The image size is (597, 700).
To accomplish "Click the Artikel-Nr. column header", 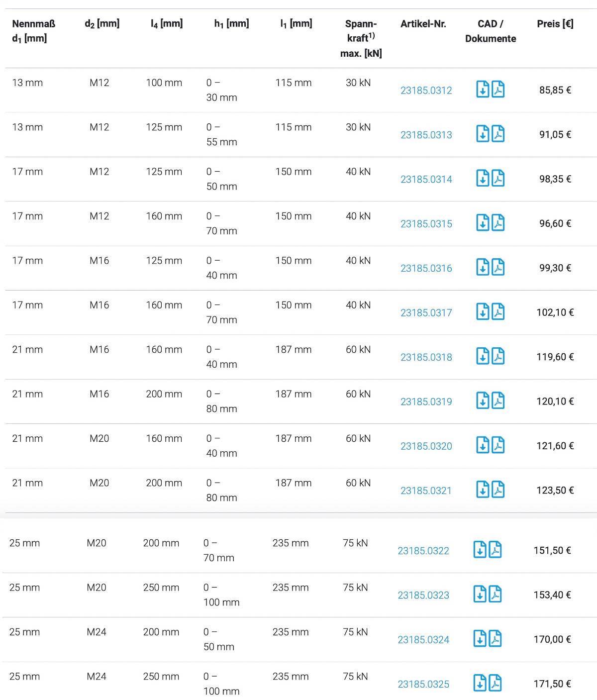I will (423, 24).
